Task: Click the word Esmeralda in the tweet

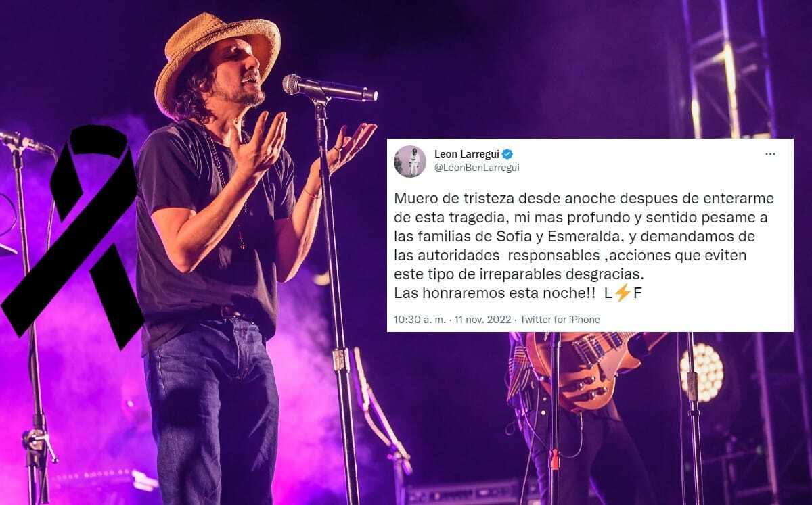Action: pyautogui.click(x=599, y=237)
